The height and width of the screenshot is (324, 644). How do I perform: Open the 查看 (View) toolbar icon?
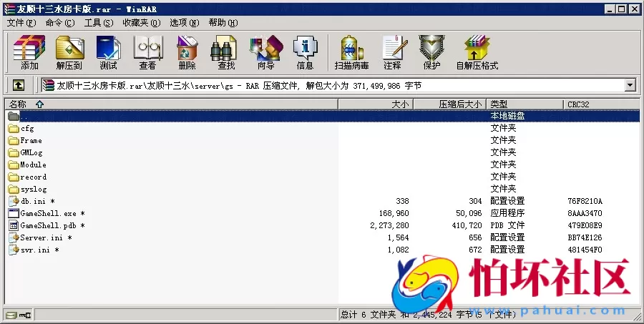tap(147, 53)
